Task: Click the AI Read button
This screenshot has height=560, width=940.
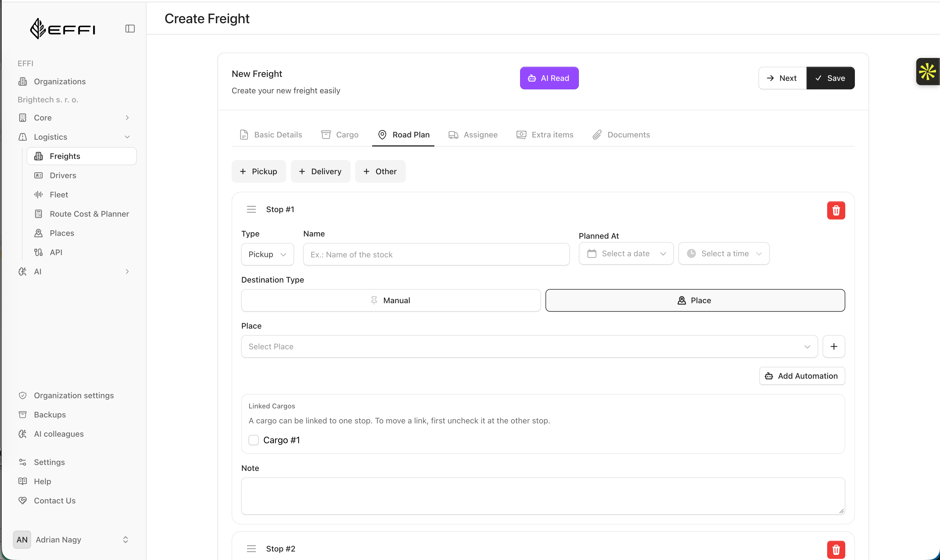Action: click(549, 78)
